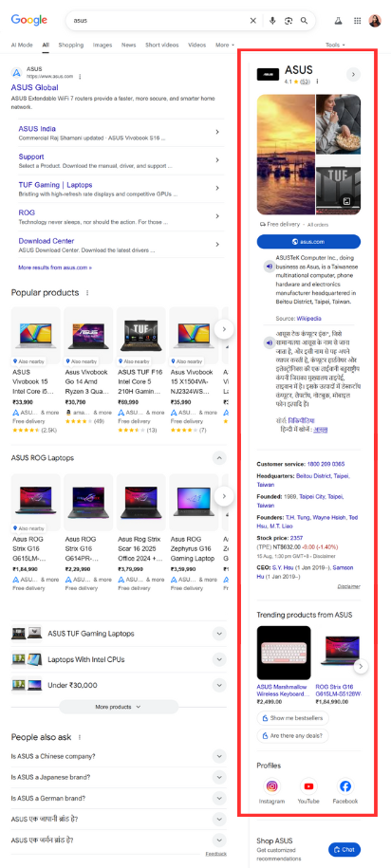Expand Laptops With Intel CPUs section
Image resolution: width=391 pixels, height=868 pixels.
(219, 659)
